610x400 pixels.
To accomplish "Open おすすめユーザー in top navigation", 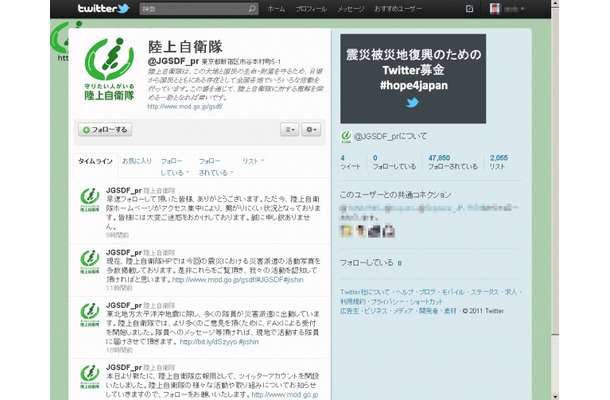I will coord(398,9).
